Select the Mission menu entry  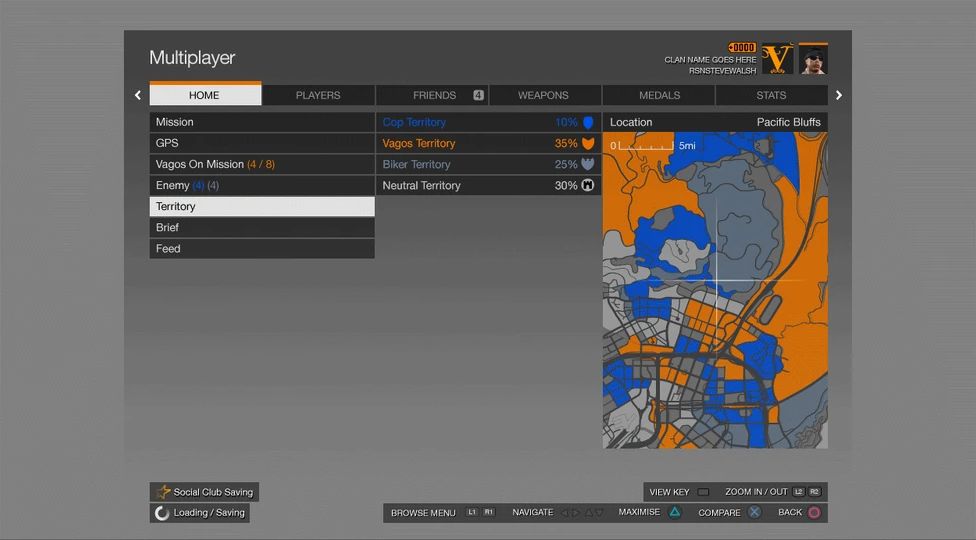(262, 122)
